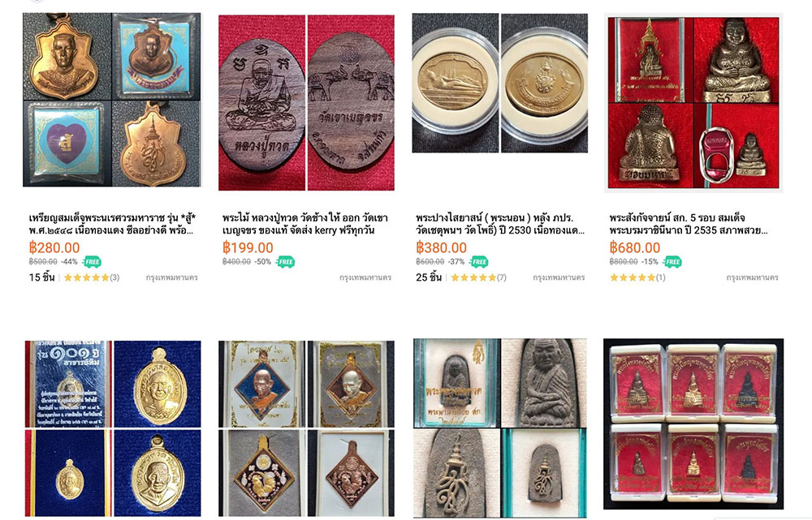812x520 pixels.
Task: Open listing title mentioning kerry shipping
Action: coord(305,224)
